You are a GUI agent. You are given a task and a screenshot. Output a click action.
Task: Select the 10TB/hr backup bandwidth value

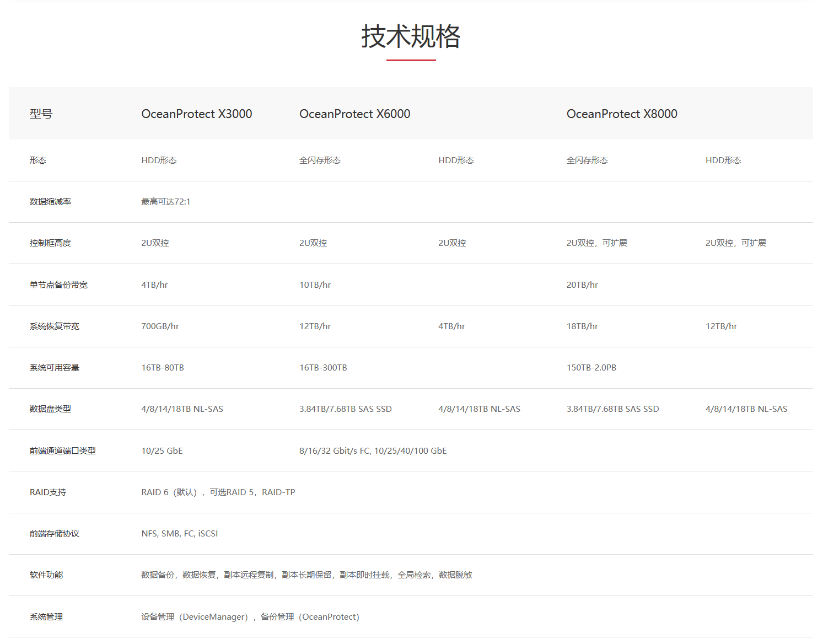[x=315, y=285]
